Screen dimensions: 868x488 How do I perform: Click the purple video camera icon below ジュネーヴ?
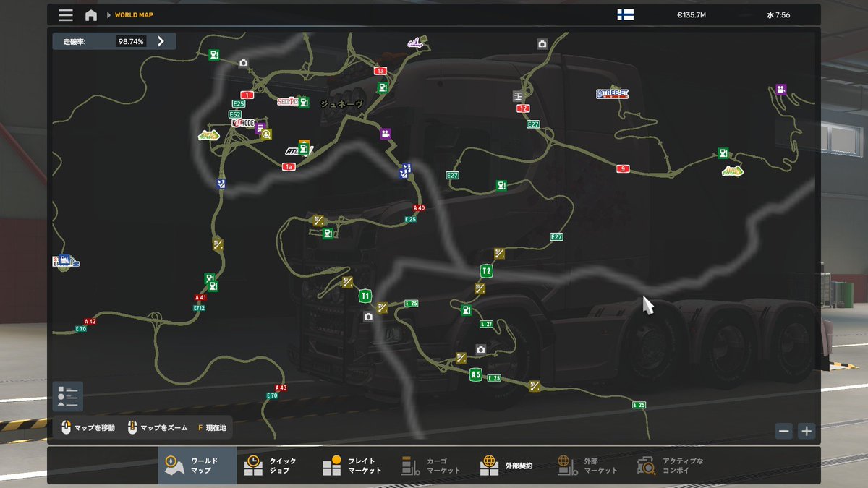(x=385, y=134)
